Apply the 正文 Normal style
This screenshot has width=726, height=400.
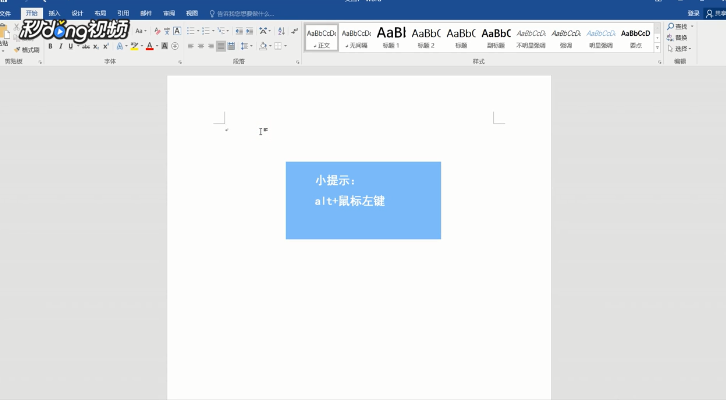point(321,38)
